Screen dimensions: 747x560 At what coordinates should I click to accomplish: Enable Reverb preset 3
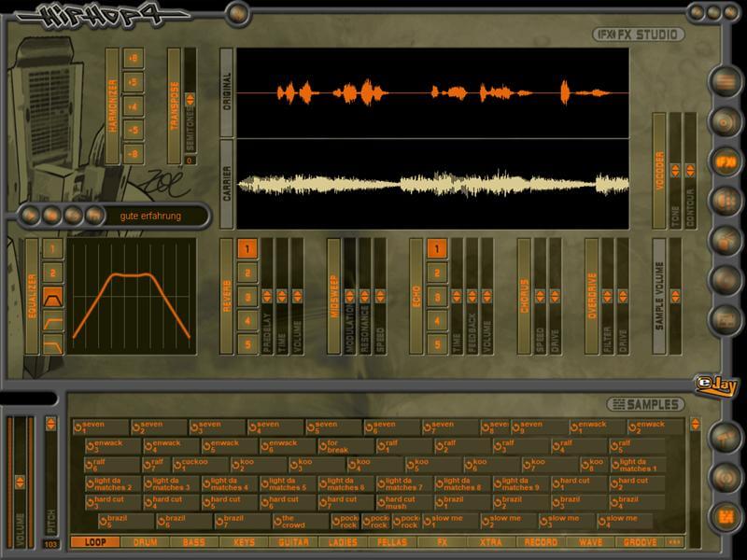[247, 298]
